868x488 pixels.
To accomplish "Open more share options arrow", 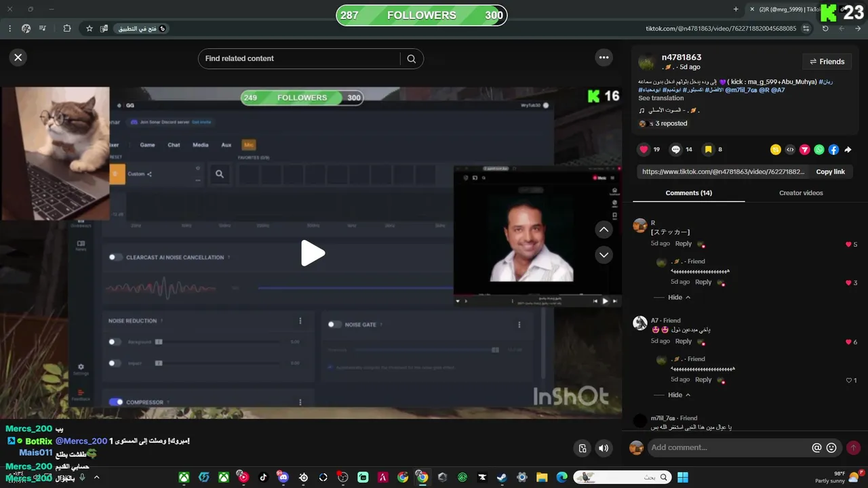I will click(x=848, y=150).
